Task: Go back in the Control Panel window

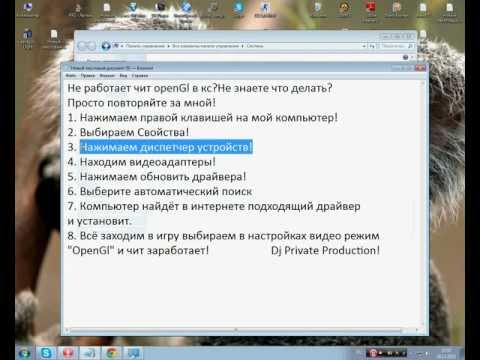Action: point(83,46)
